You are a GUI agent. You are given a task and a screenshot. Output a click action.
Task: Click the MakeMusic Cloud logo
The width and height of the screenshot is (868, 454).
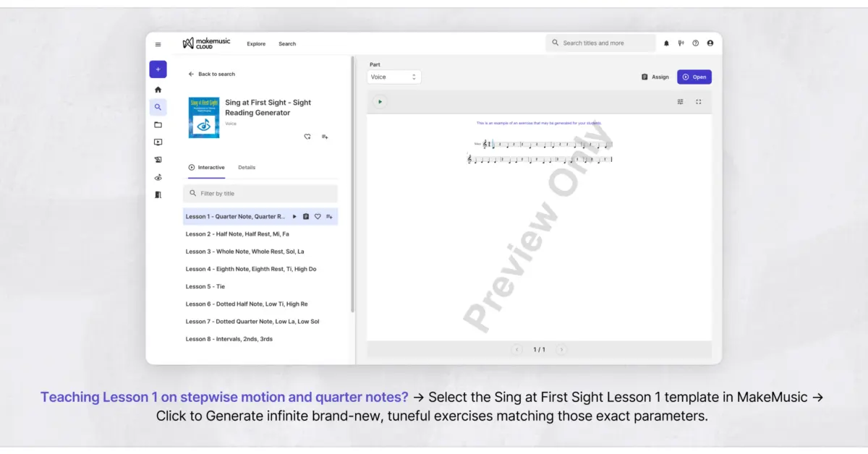(206, 43)
